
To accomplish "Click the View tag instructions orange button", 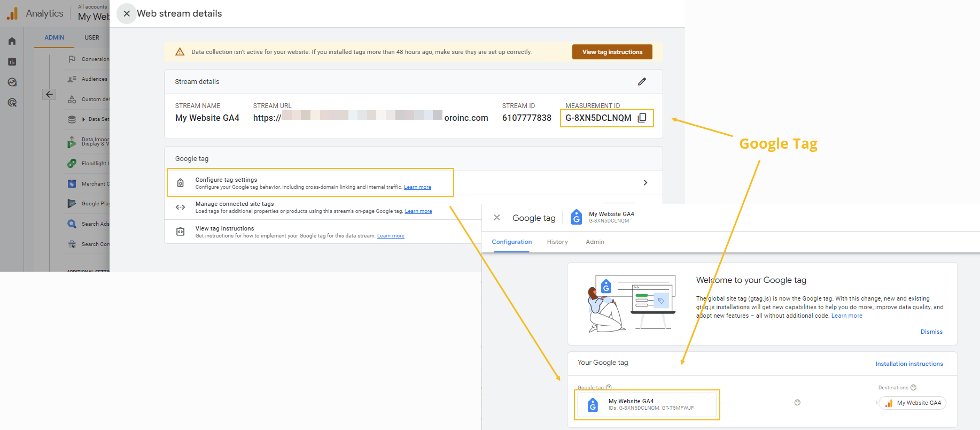I will tap(612, 52).
